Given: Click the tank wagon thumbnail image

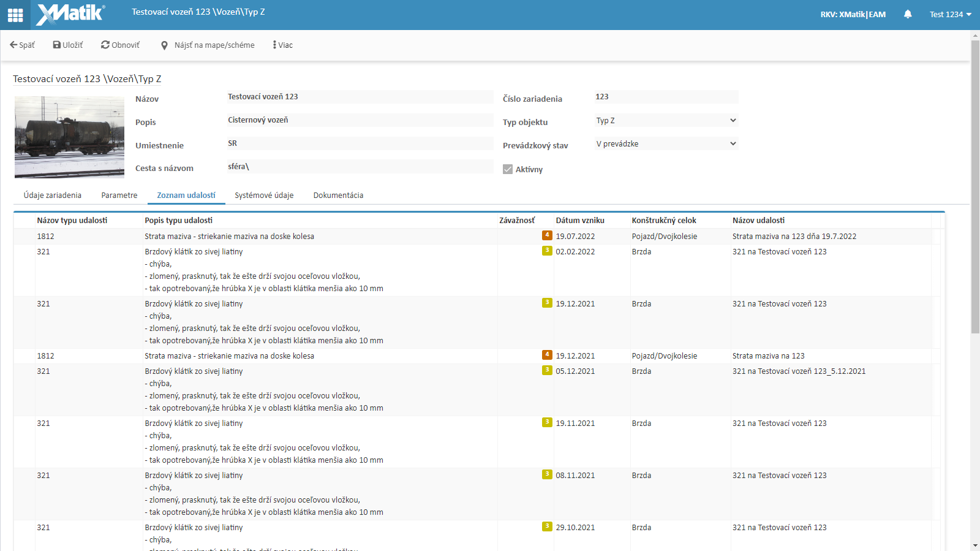Looking at the screenshot, I should pos(69,137).
